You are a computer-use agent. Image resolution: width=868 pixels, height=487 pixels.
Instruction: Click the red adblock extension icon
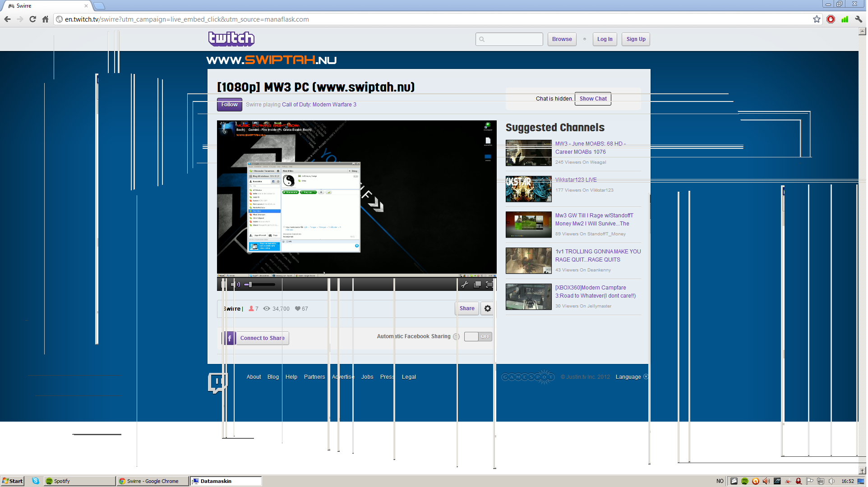click(x=831, y=19)
